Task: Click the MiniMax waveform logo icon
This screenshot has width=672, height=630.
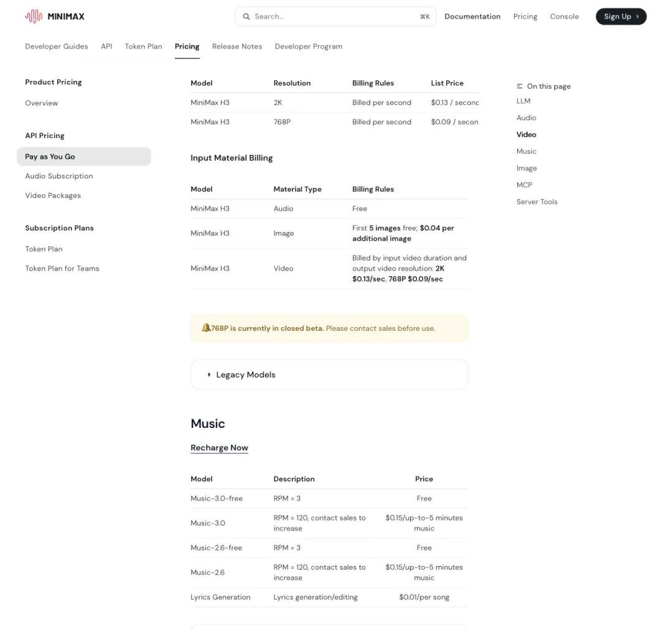Action: click(34, 16)
